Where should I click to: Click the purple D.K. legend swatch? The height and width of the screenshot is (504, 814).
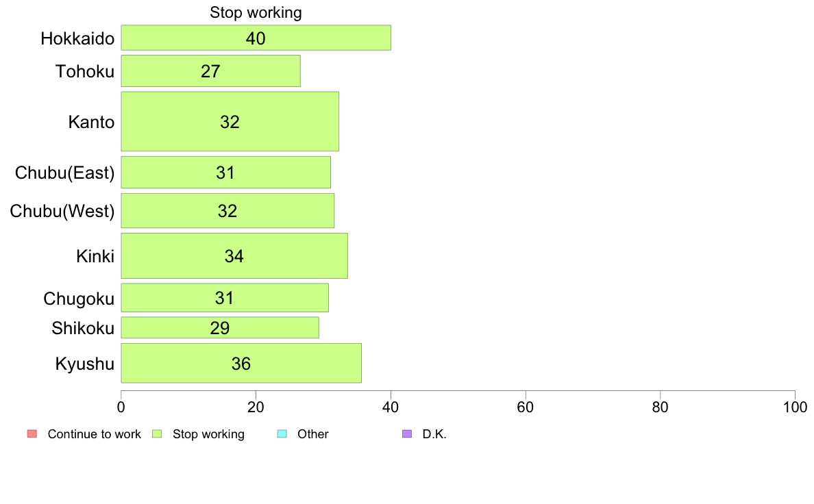[x=407, y=434]
